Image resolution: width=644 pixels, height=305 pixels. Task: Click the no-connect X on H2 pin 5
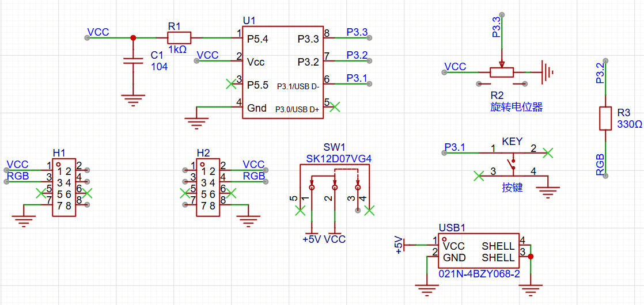pos(185,193)
